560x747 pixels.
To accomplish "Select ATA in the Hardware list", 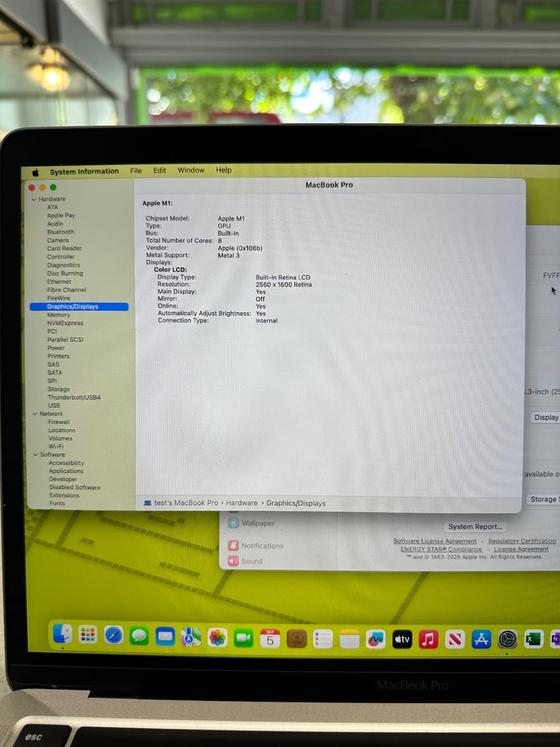I will click(x=52, y=207).
